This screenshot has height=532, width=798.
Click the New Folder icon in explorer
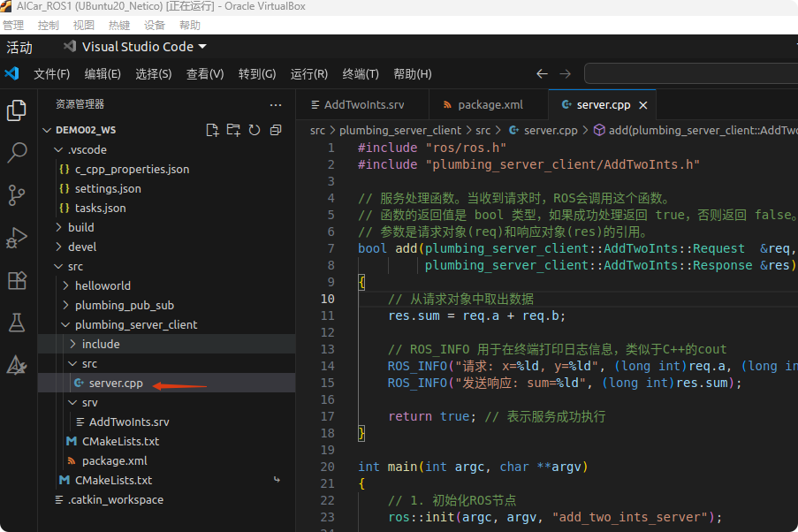[233, 130]
